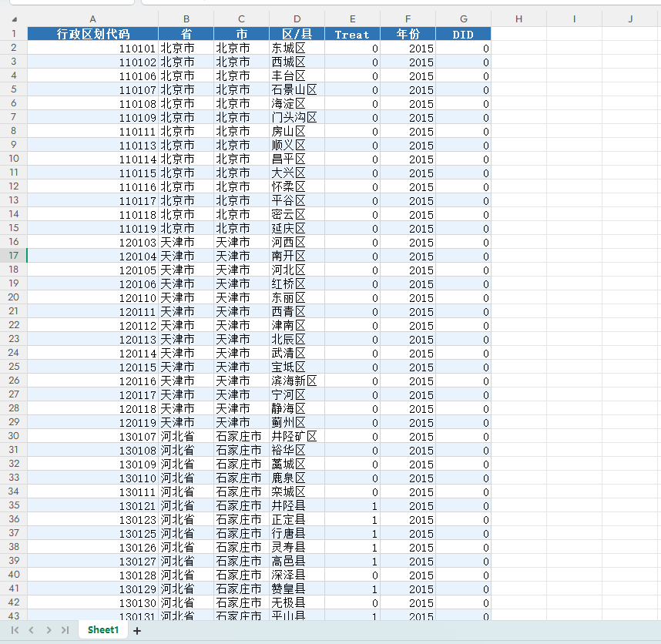Select cell containing 滨海新区
The height and width of the screenshot is (644, 661).
pyautogui.click(x=297, y=381)
